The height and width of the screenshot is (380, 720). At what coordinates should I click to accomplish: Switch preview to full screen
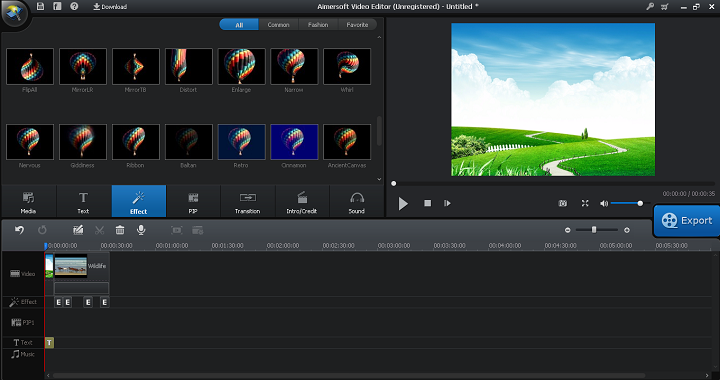point(585,203)
